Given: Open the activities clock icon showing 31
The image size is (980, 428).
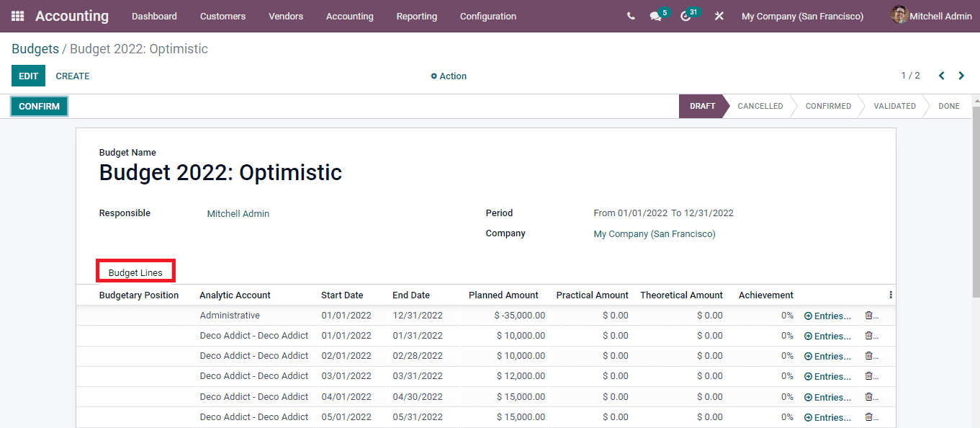Looking at the screenshot, I should (x=685, y=15).
